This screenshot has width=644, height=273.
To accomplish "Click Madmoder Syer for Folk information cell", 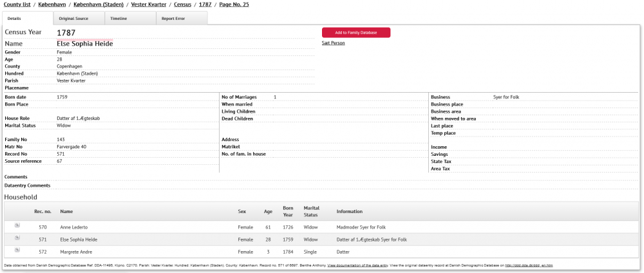I will [361, 227].
